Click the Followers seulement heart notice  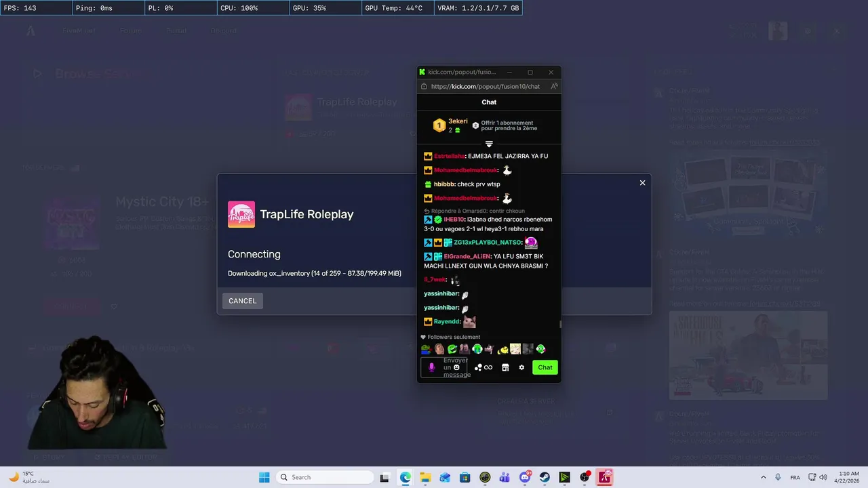(450, 337)
